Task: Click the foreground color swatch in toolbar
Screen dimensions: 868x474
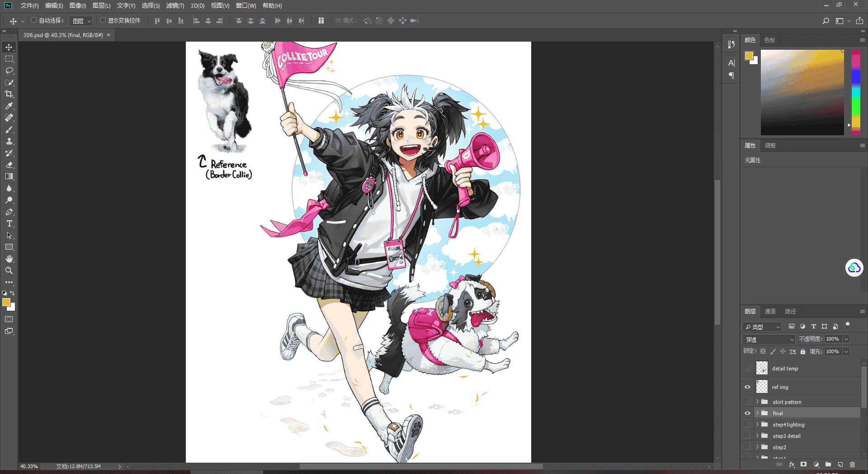Action: [6, 303]
